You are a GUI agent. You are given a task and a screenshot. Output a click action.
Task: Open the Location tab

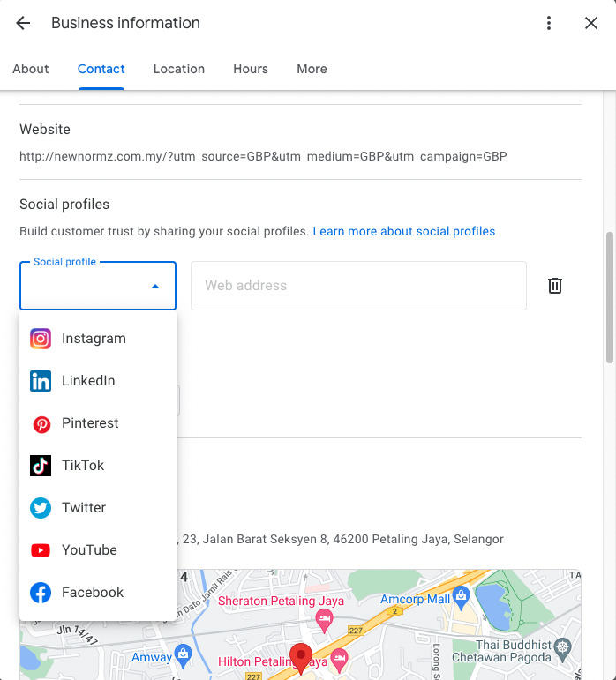(x=179, y=69)
